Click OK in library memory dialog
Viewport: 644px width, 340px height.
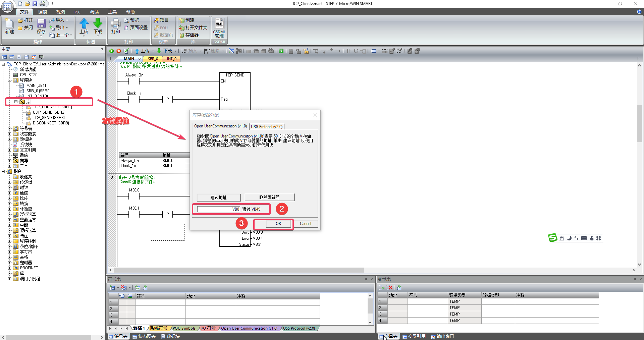tap(278, 224)
